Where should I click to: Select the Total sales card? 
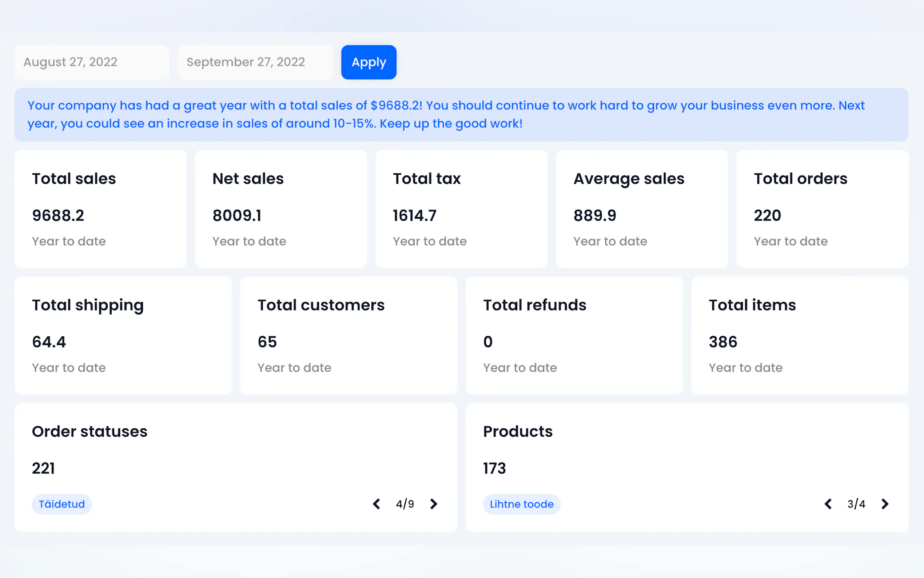pyautogui.click(x=100, y=209)
